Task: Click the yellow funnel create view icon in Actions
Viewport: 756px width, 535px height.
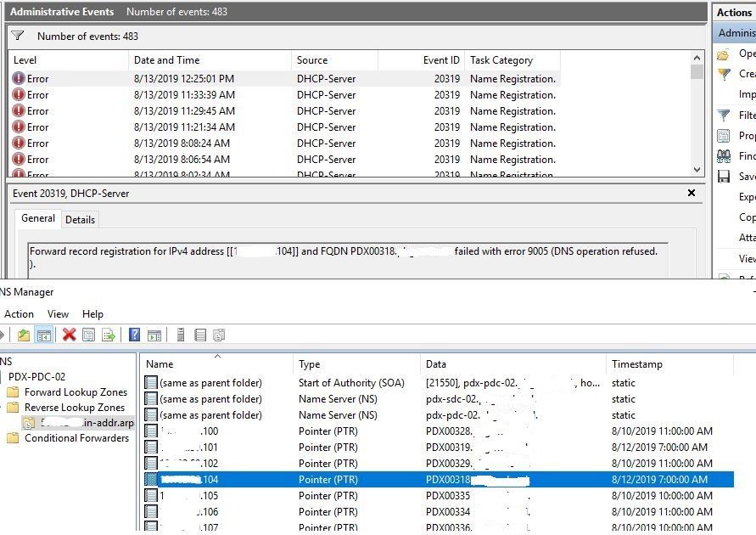Action: point(724,74)
